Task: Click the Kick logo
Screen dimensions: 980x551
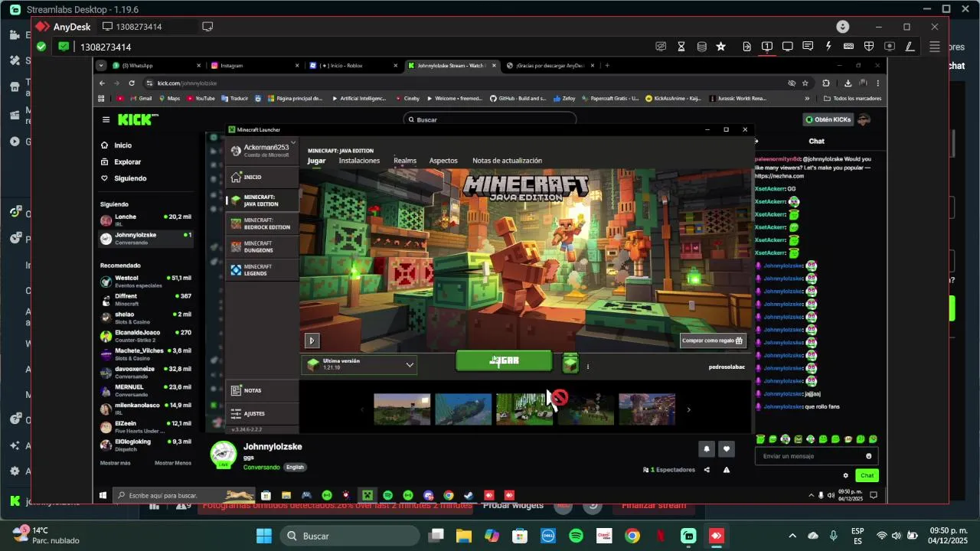Action: [x=138, y=119]
